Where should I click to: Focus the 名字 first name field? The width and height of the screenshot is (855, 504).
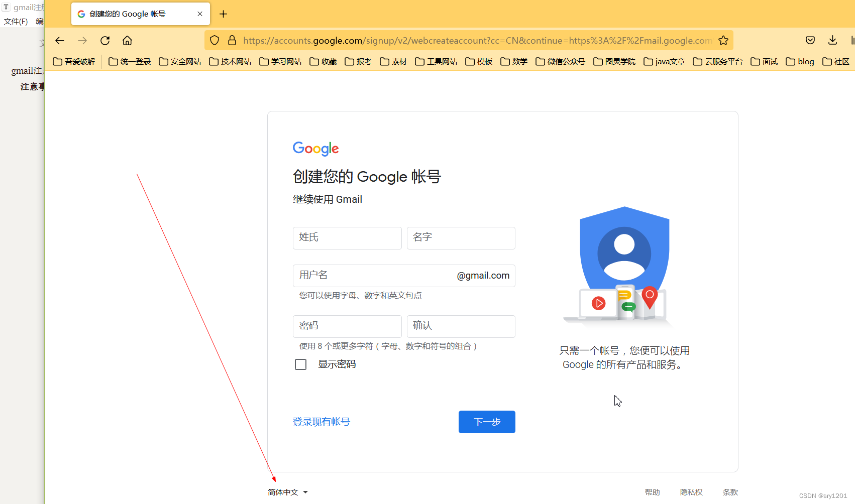click(x=461, y=238)
